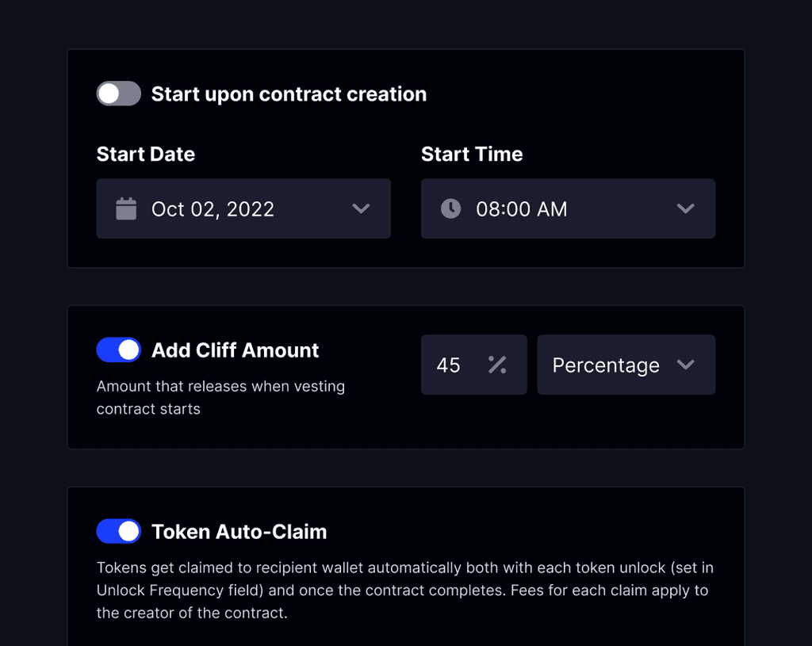Expand the Percentage unit dropdown
This screenshot has width=812, height=646.
(626, 365)
